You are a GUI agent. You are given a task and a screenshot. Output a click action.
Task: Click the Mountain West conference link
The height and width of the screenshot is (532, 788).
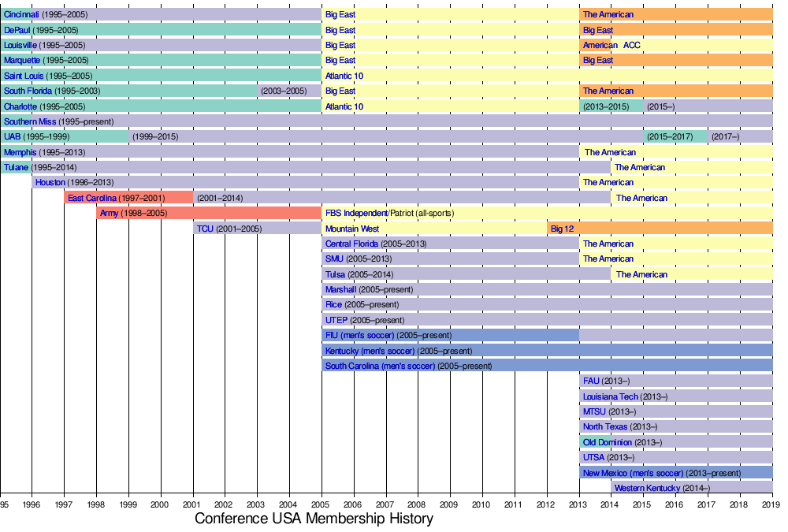pyautogui.click(x=351, y=229)
